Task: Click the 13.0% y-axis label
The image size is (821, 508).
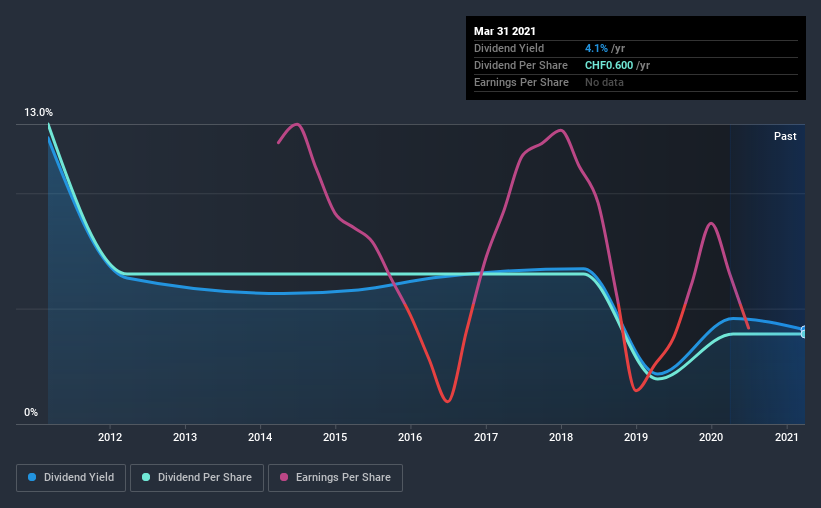Action: (x=38, y=113)
